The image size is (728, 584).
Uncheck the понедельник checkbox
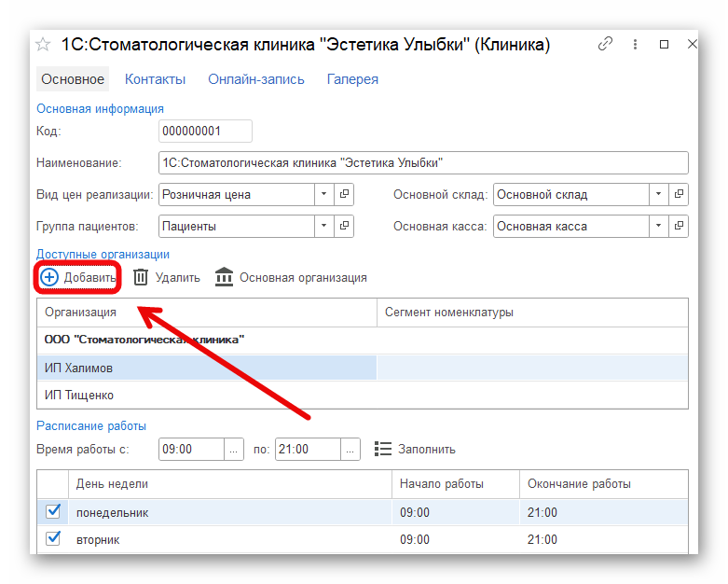pos(53,511)
